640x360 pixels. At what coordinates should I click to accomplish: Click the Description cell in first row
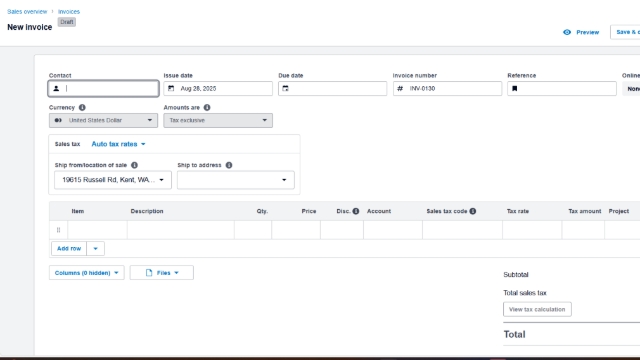[181, 230]
